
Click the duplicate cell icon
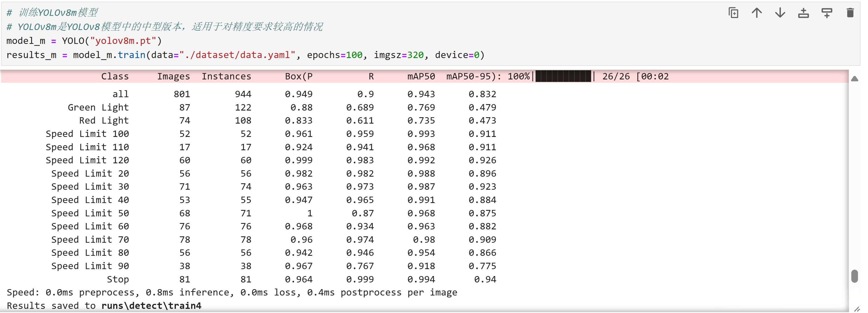coord(733,13)
